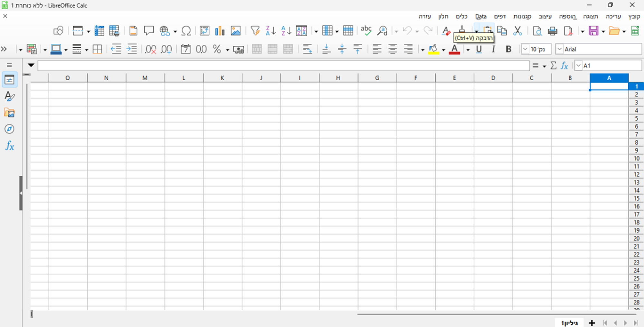Open the Data menu
The width and height of the screenshot is (644, 327).
coord(481,16)
